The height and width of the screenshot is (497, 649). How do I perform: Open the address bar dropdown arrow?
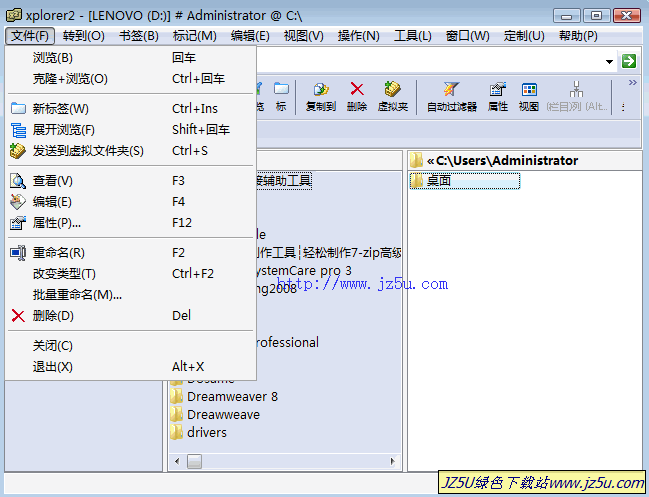pyautogui.click(x=609, y=62)
